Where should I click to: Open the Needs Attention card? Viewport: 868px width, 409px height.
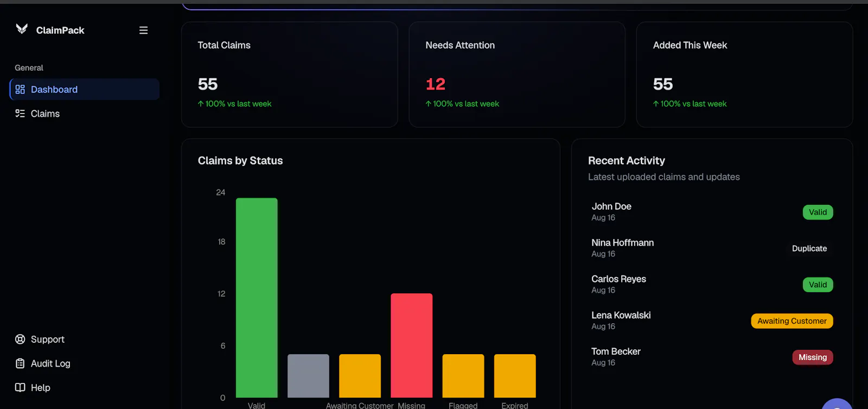pyautogui.click(x=517, y=74)
